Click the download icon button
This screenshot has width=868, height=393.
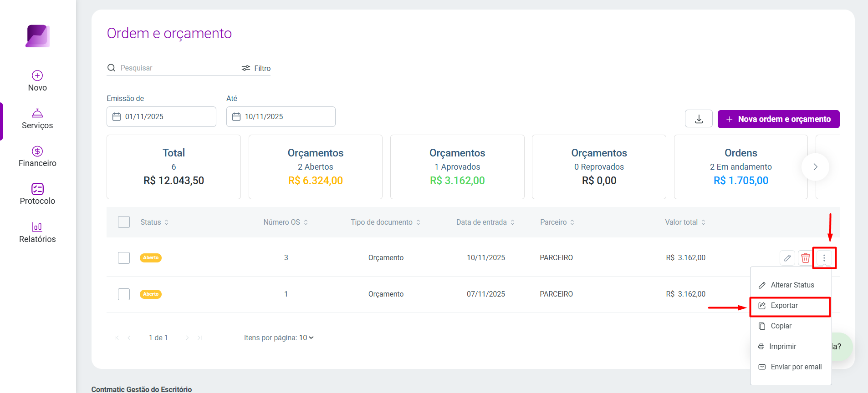pyautogui.click(x=699, y=119)
